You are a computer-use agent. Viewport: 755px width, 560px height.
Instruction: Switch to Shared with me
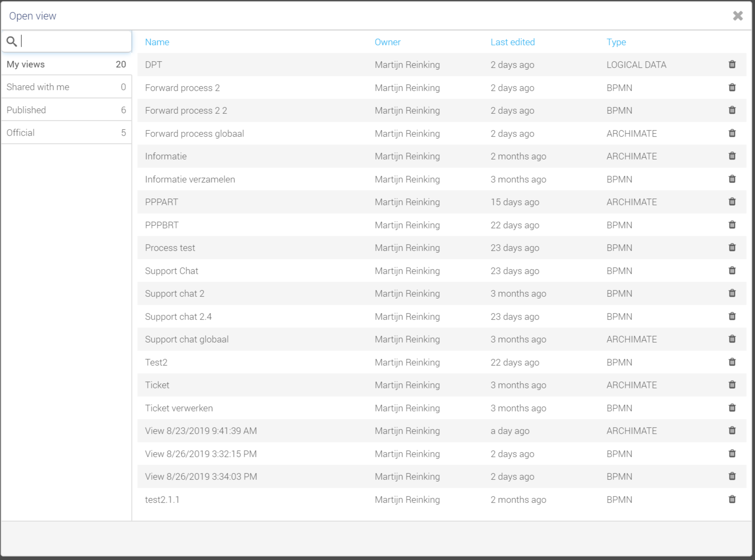click(x=66, y=87)
